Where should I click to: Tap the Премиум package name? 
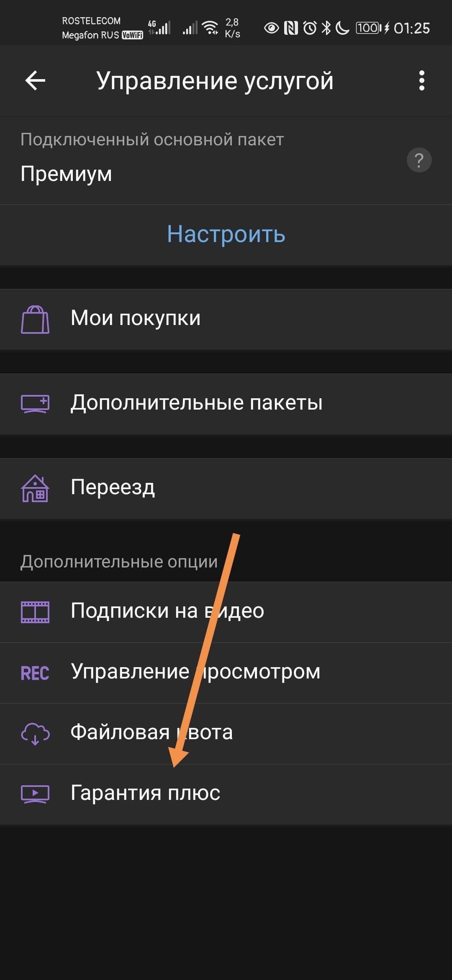click(66, 174)
